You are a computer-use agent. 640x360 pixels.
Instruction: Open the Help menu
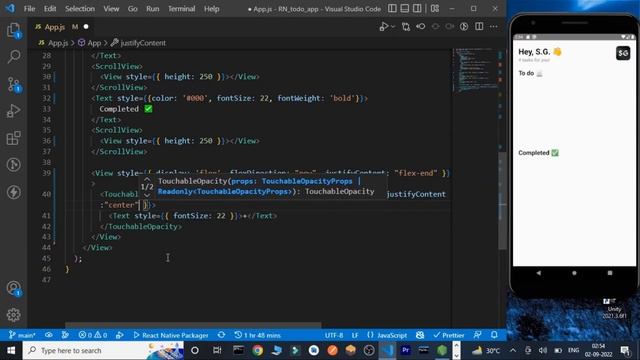(211, 9)
